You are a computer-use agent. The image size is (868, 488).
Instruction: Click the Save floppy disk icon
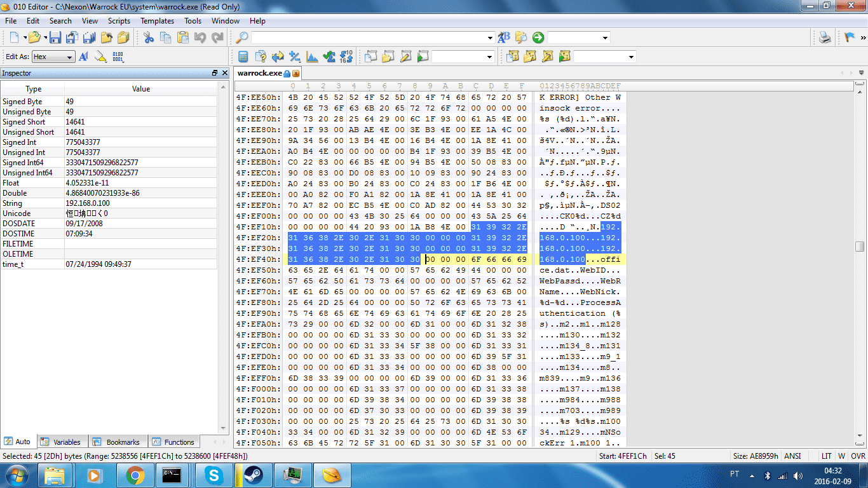(55, 37)
